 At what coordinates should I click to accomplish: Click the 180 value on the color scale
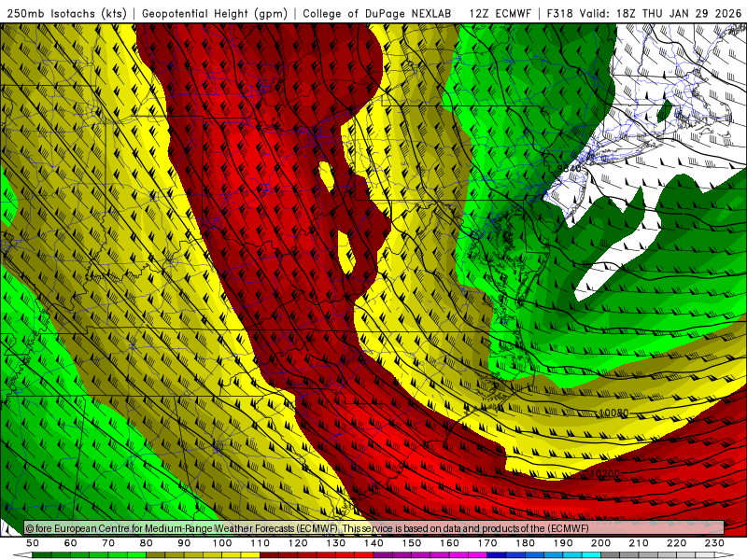(525, 543)
